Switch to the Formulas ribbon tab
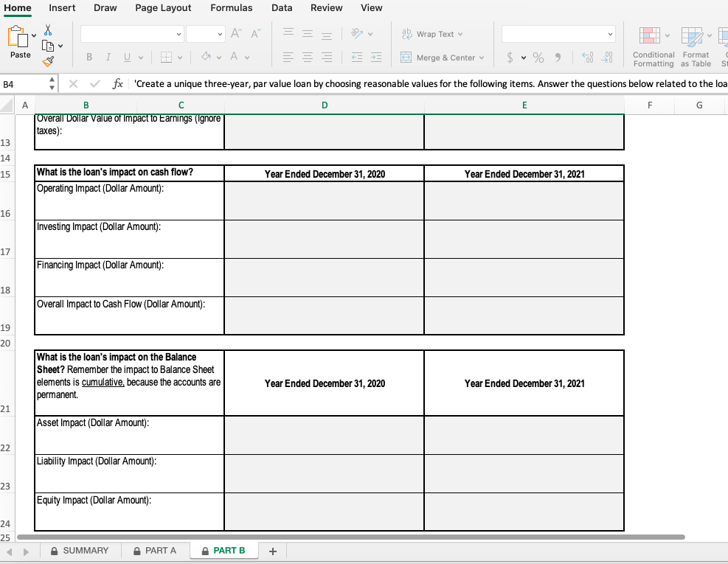728x564 pixels. click(x=232, y=8)
